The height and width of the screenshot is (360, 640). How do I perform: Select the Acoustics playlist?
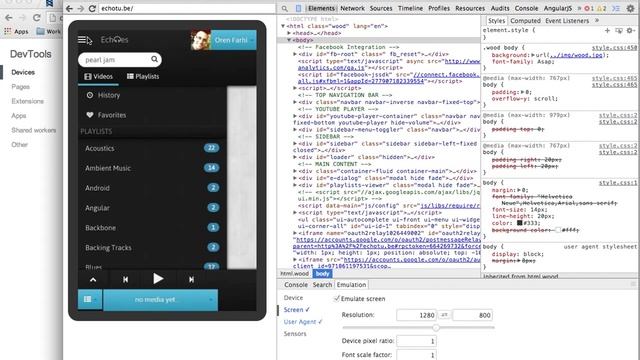point(152,148)
